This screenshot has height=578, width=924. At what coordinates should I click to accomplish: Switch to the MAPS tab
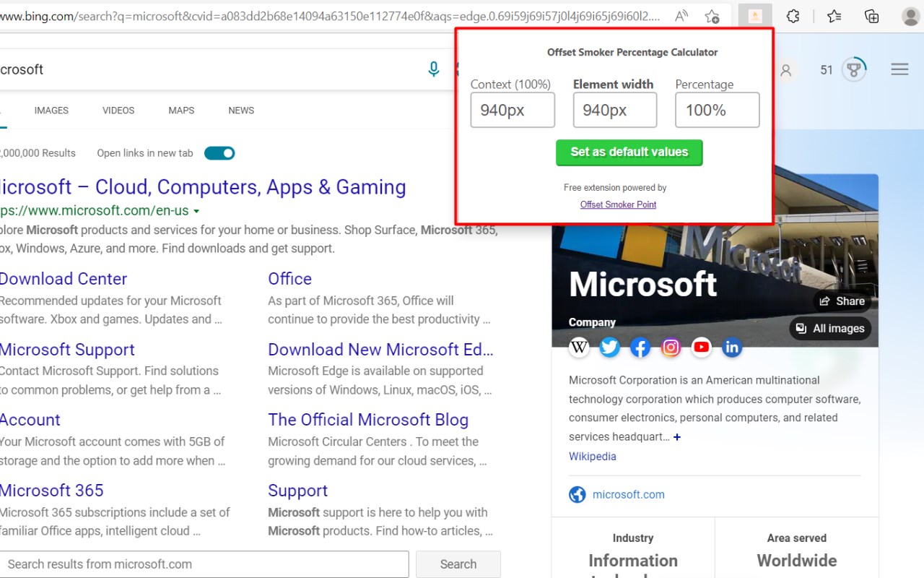click(181, 111)
